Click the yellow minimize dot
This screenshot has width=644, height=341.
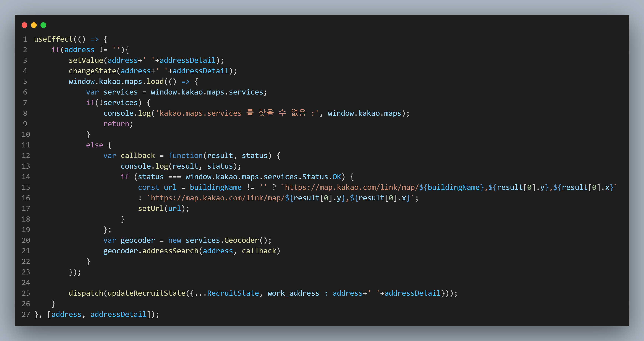(34, 25)
